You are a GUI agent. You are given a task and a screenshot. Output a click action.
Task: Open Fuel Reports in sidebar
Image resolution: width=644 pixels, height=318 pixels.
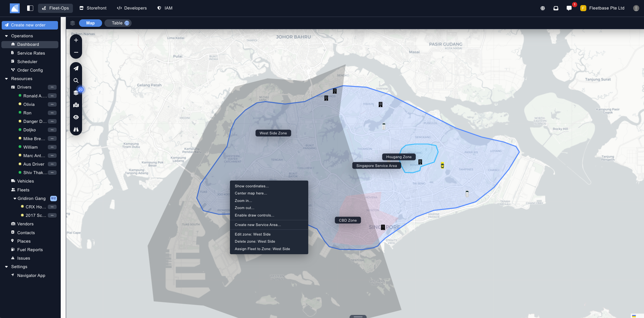coord(30,250)
